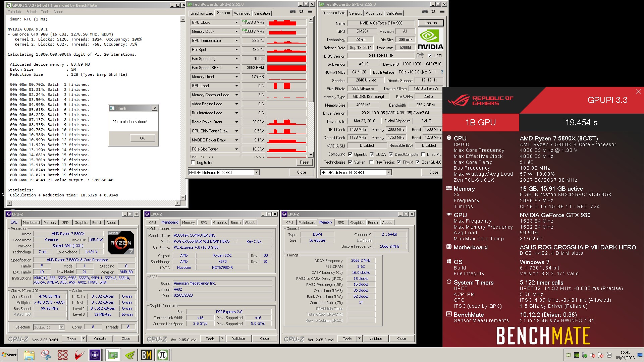644x362 pixels.
Task: Click Validate in the CPU-Z Mainboard window
Action: (x=238, y=339)
